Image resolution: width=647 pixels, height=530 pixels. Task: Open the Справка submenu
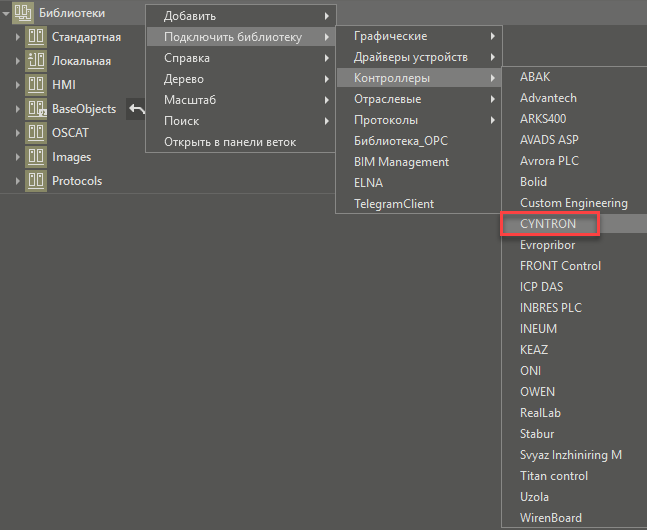[x=241, y=58]
